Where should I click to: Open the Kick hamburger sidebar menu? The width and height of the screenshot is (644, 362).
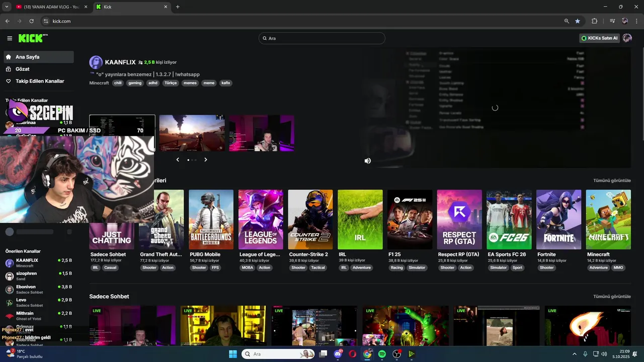tap(10, 38)
